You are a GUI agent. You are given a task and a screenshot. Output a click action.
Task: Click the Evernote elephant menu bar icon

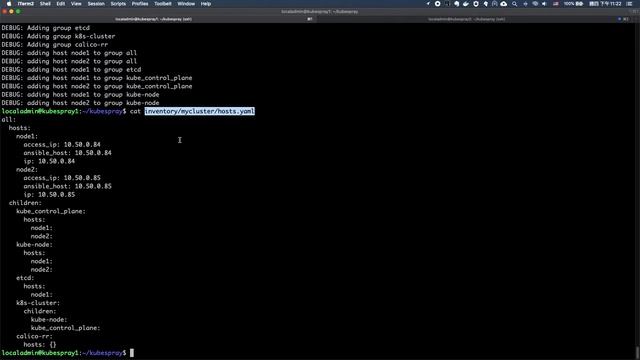click(456, 4)
